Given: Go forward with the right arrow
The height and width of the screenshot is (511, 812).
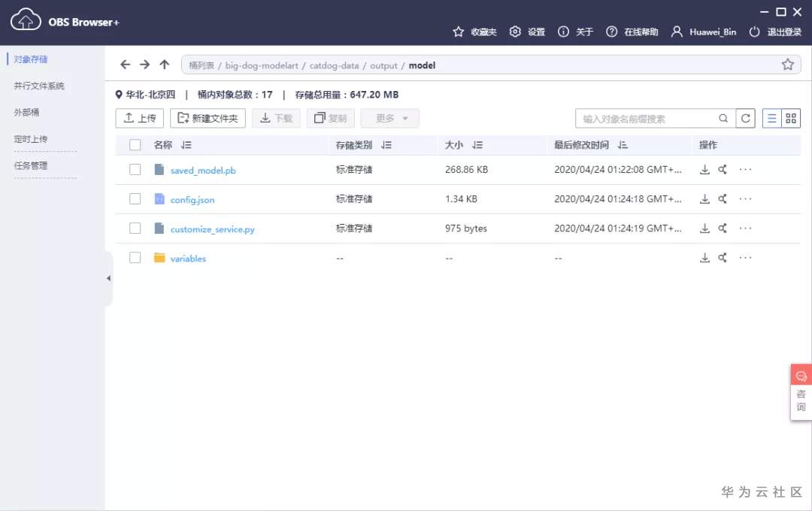Looking at the screenshot, I should click(145, 65).
